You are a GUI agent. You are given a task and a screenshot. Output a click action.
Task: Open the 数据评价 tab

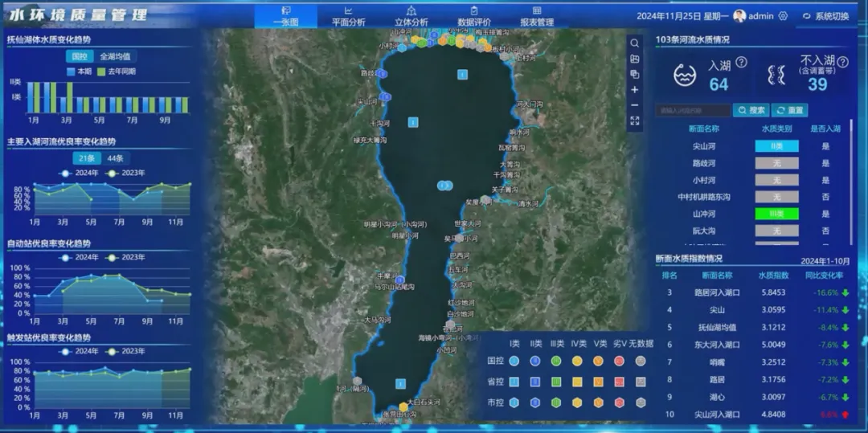pos(474,17)
